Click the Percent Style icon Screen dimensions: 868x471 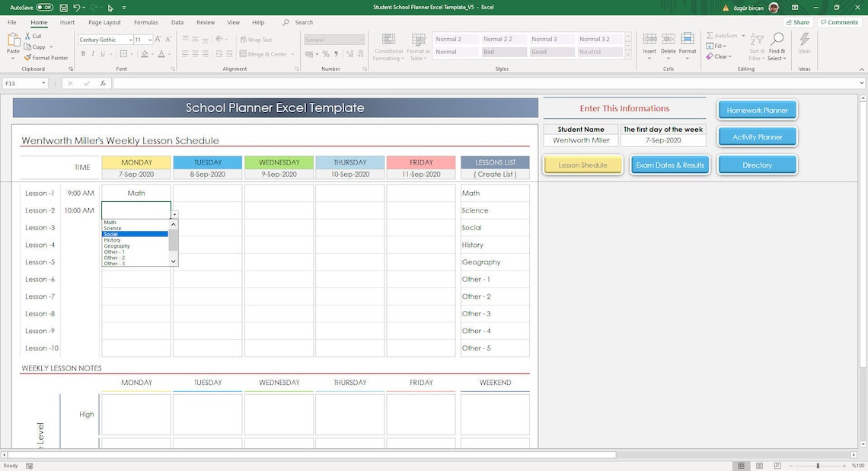324,53
